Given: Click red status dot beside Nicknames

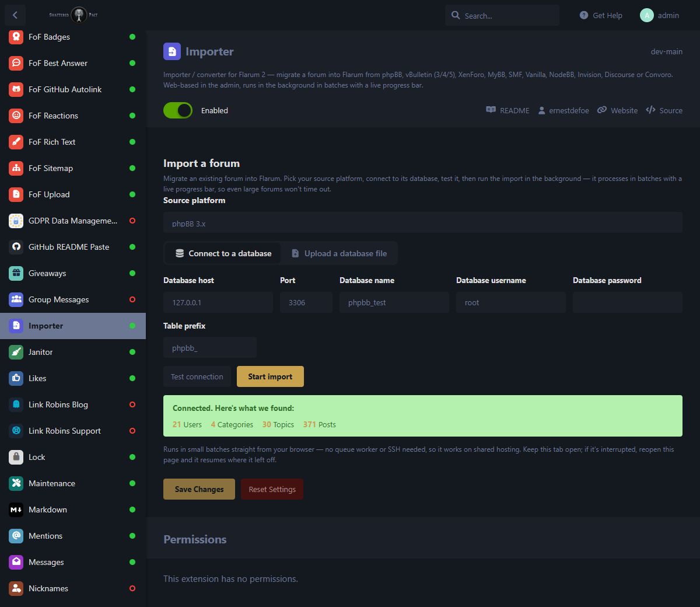Looking at the screenshot, I should pyautogui.click(x=132, y=588).
